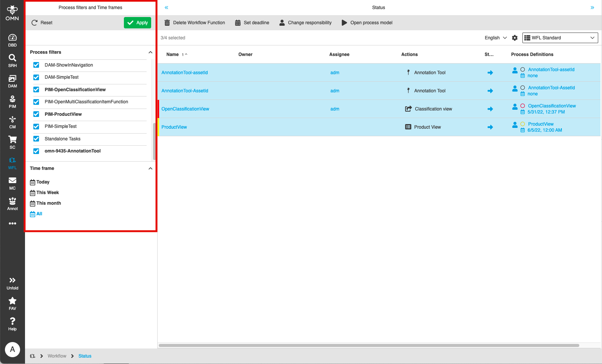This screenshot has height=364, width=602.
Task: Click the AnnotationTool-AssetId process definition link
Action: [x=552, y=88]
